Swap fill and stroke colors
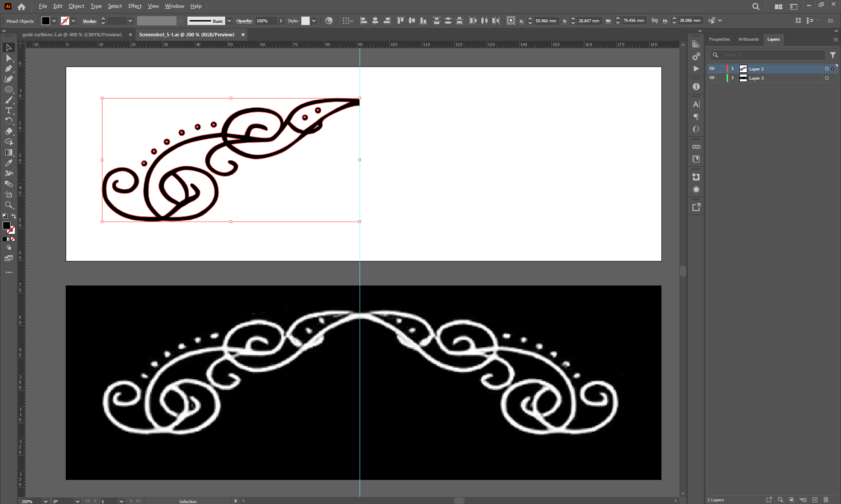Viewport: 841px width, 504px height. tap(14, 216)
